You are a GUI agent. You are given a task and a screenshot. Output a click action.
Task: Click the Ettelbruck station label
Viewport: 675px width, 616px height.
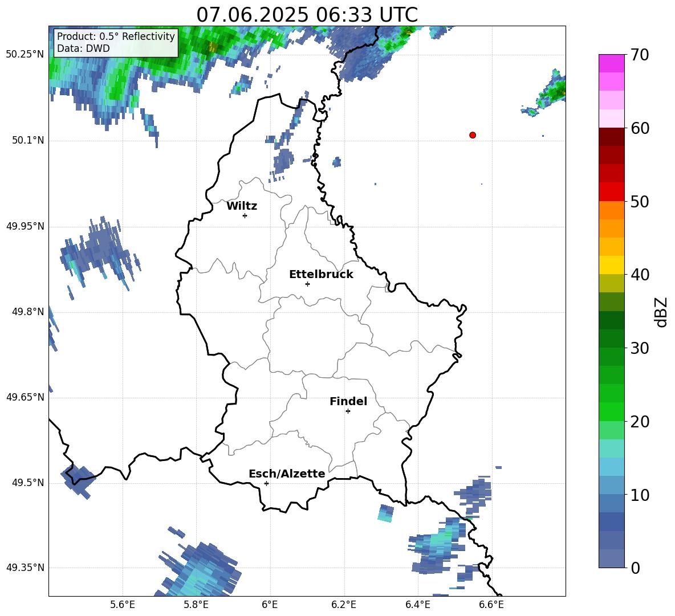tap(321, 275)
